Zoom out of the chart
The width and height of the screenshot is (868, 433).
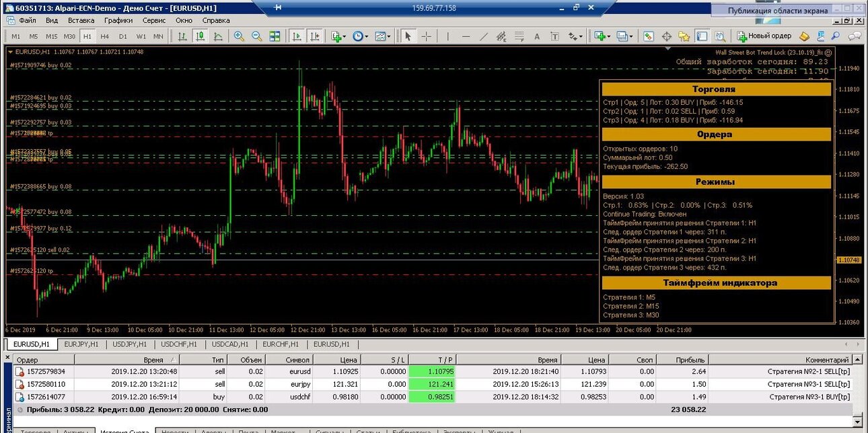(x=256, y=36)
